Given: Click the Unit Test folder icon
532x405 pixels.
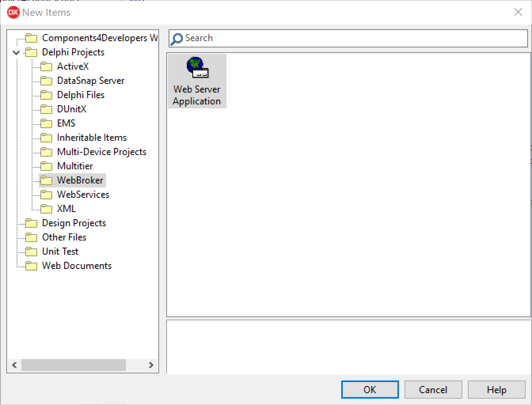Looking at the screenshot, I should coord(31,252).
